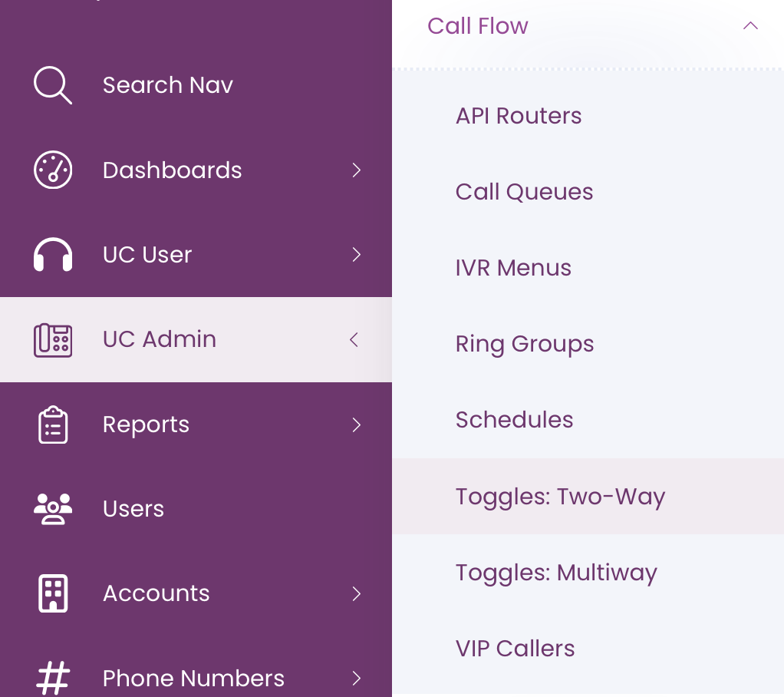Expand the Accounts submenu arrow
The image size is (784, 697).
(356, 593)
